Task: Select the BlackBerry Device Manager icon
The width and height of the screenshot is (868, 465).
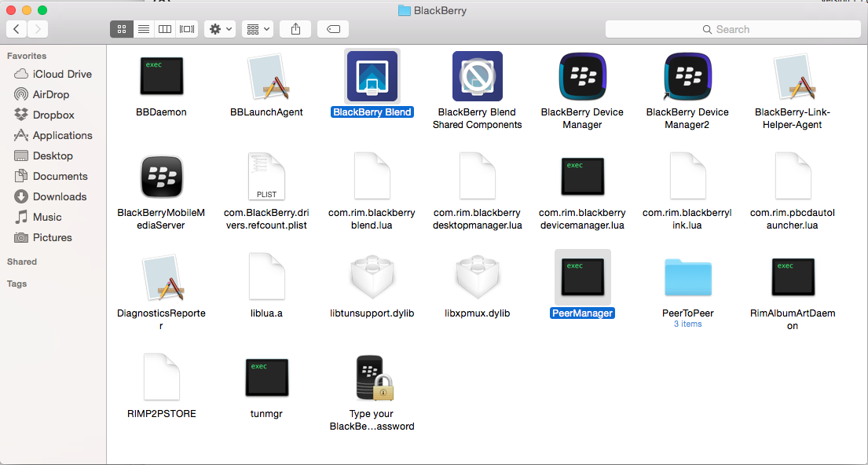Action: pos(582,76)
